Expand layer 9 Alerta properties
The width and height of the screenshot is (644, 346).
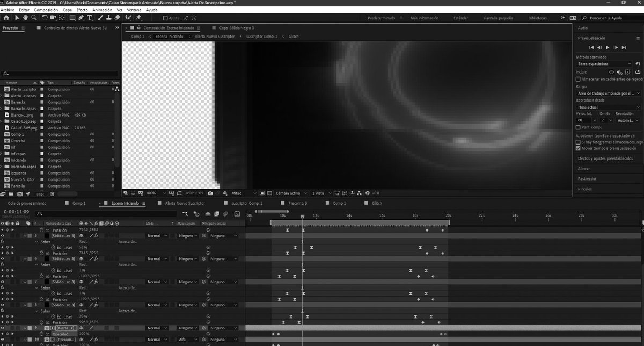click(25, 328)
